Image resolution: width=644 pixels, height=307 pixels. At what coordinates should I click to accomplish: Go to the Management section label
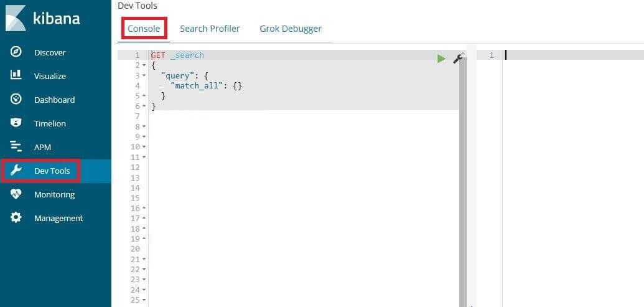pos(58,218)
